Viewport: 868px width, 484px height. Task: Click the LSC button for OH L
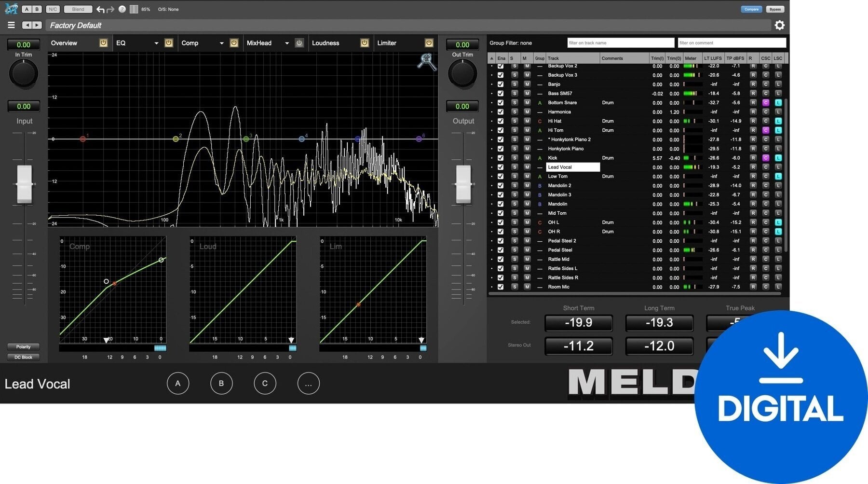click(x=778, y=222)
